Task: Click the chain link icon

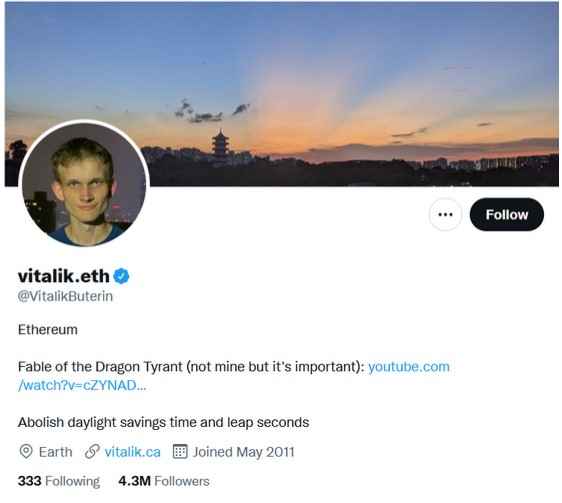Action: pos(92,452)
